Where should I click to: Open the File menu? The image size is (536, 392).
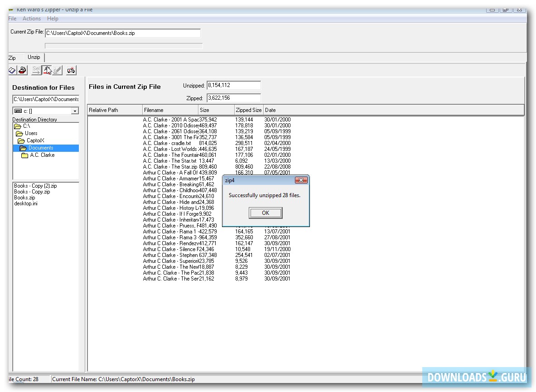pyautogui.click(x=12, y=19)
